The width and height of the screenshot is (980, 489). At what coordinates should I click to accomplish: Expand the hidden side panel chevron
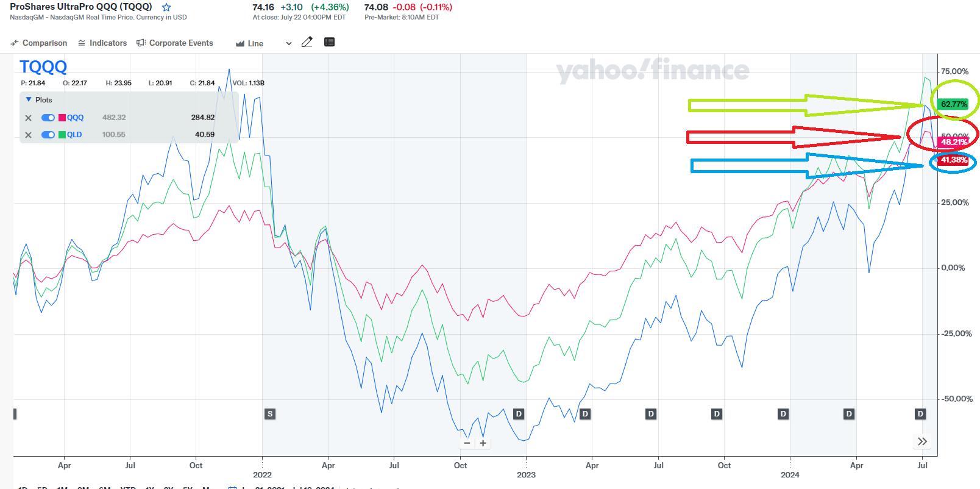click(x=923, y=441)
